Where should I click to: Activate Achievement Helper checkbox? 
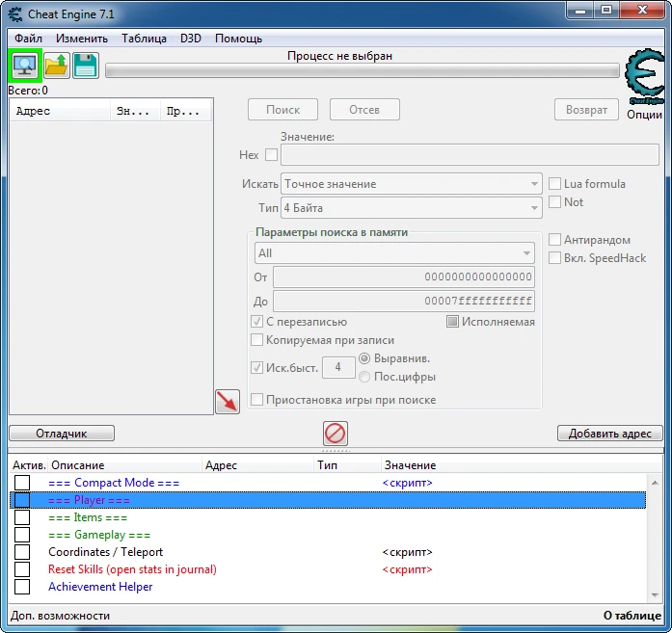pos(22,587)
